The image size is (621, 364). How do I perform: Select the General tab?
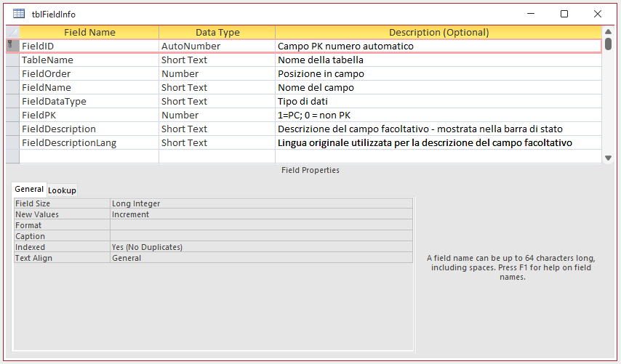click(29, 189)
